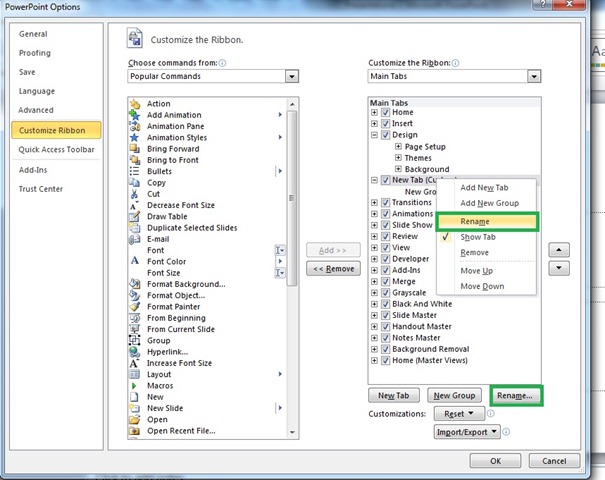Click the Cut scissors icon
The width and height of the screenshot is (605, 480).
click(135, 194)
